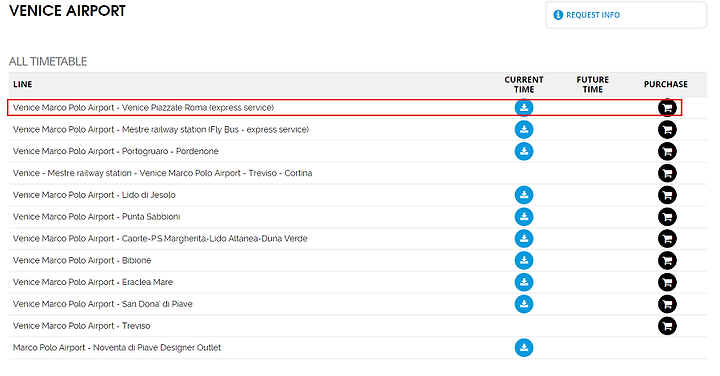Click the FUTURE TIME column header

[592, 84]
